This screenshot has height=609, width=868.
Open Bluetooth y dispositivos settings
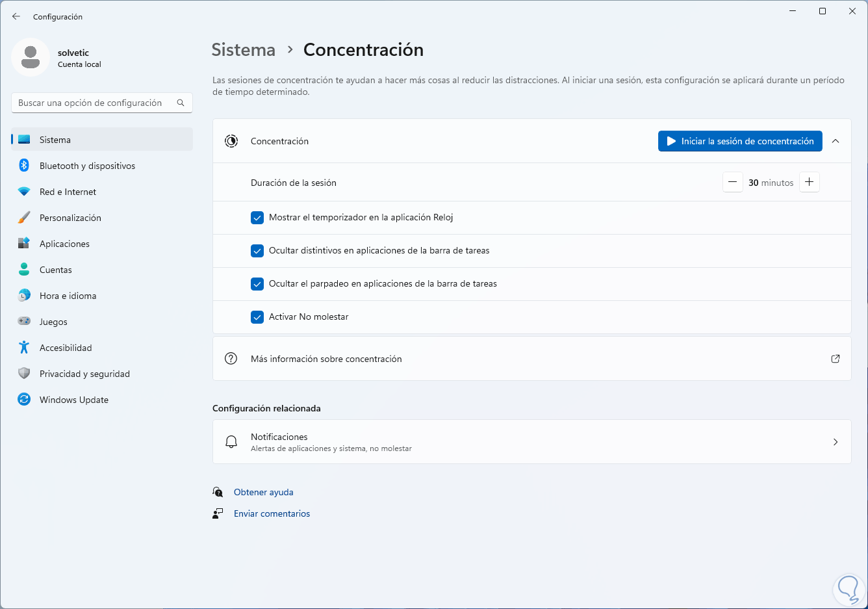coord(87,166)
